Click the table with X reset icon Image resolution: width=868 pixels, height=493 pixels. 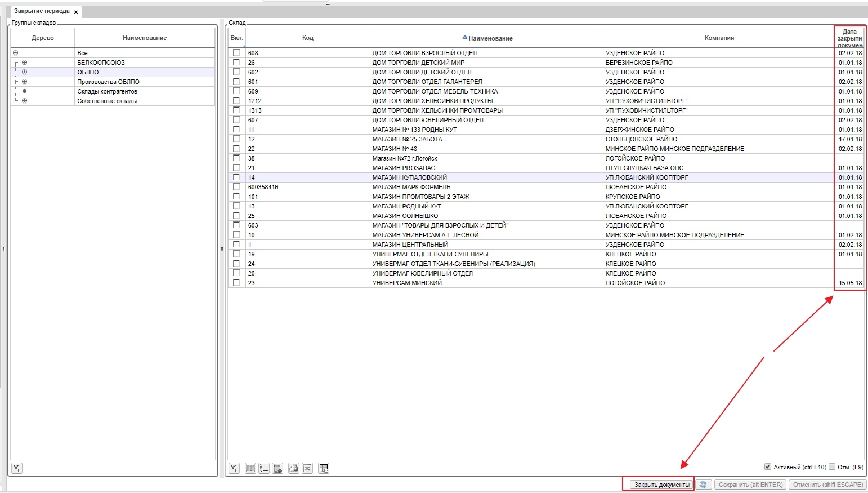[324, 468]
